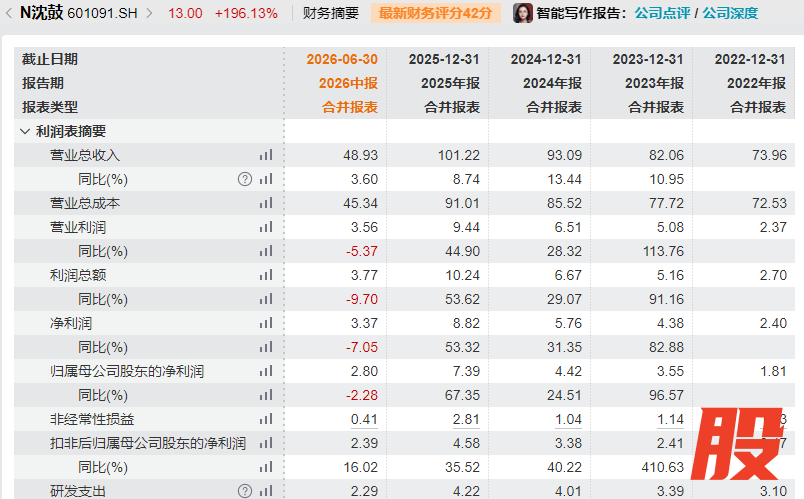Open chart icon for 扣非后归属母公司股东的净利润 row
The height and width of the screenshot is (499, 804).
click(266, 443)
